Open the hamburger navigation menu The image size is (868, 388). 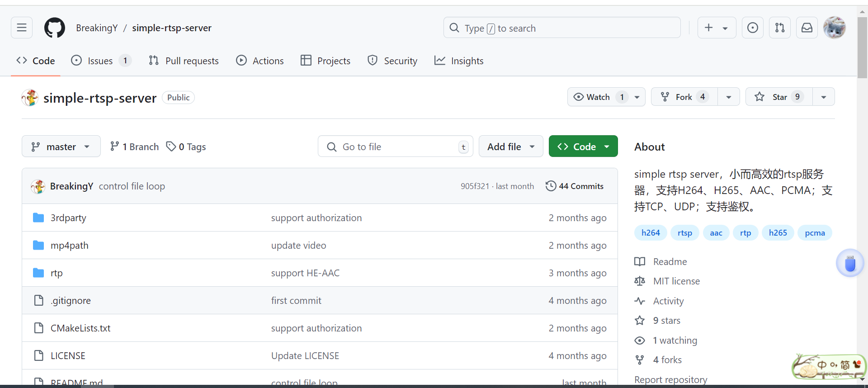coord(22,28)
